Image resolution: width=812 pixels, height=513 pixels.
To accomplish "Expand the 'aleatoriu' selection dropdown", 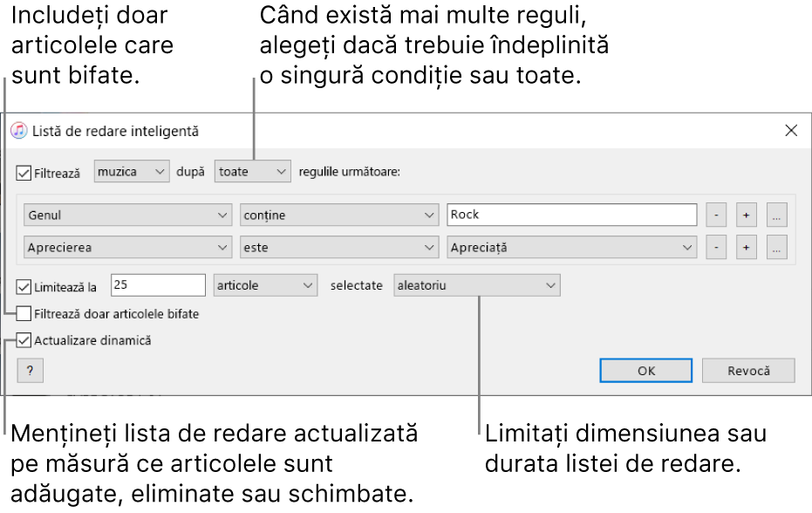I will pyautogui.click(x=476, y=285).
